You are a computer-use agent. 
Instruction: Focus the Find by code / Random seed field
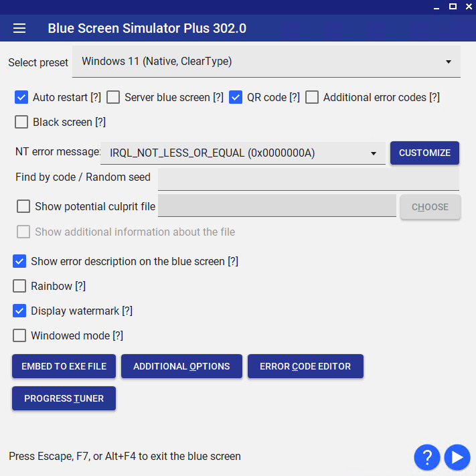[x=309, y=179]
